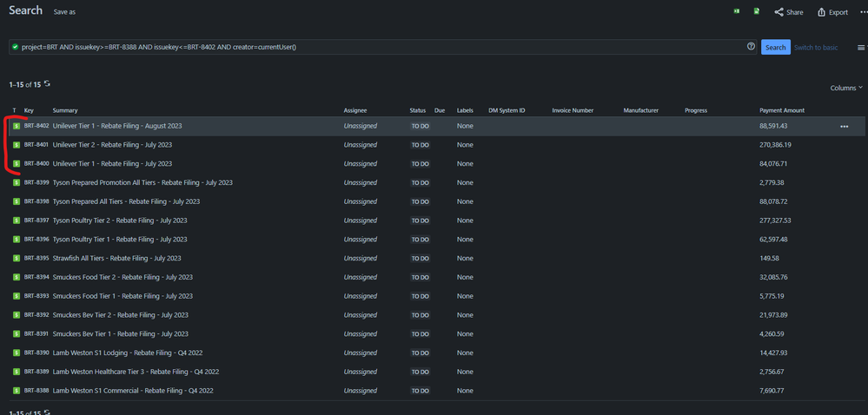
Task: Open Tyson Poultry Tier 2 summary link
Action: click(120, 221)
